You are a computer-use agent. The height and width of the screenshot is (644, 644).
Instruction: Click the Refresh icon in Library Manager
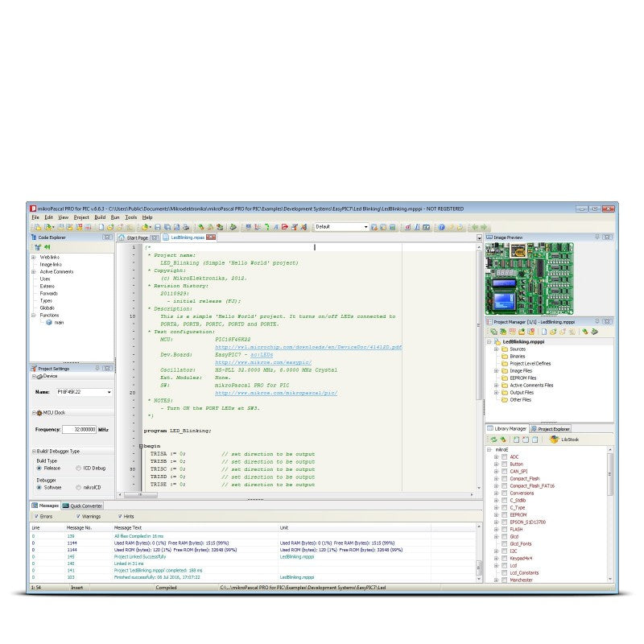494,439
